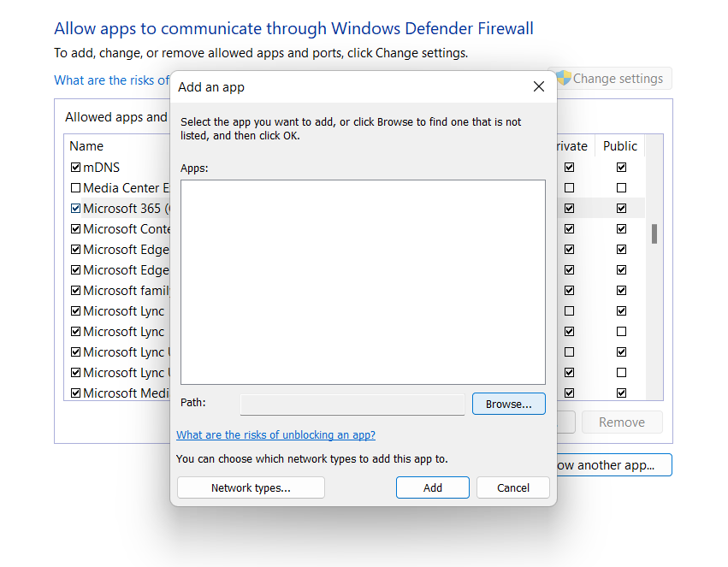Toggle Public for Microsoft Medi... row
The width and height of the screenshot is (728, 567).
pos(621,393)
